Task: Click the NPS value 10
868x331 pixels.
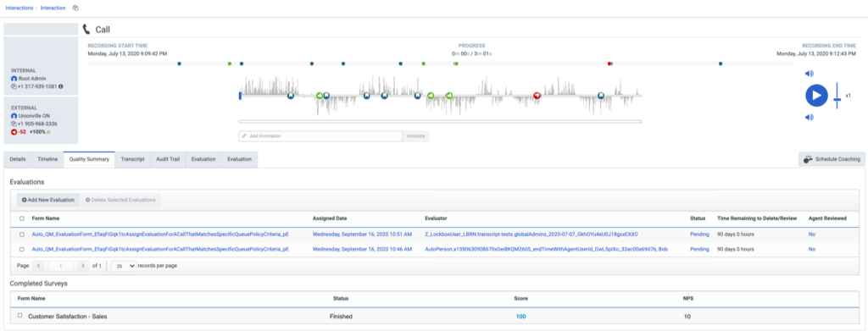Action: click(x=687, y=317)
